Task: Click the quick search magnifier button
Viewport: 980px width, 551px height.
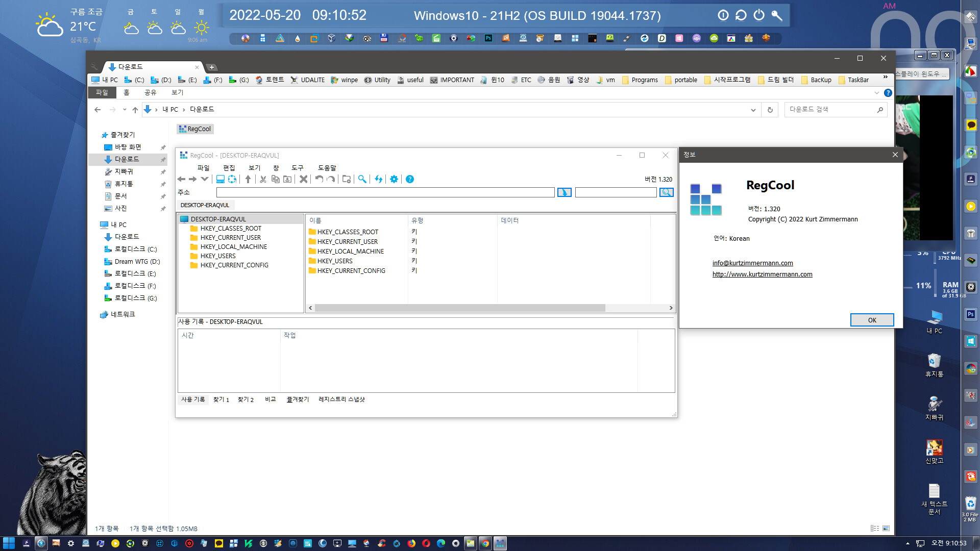Action: [x=667, y=192]
